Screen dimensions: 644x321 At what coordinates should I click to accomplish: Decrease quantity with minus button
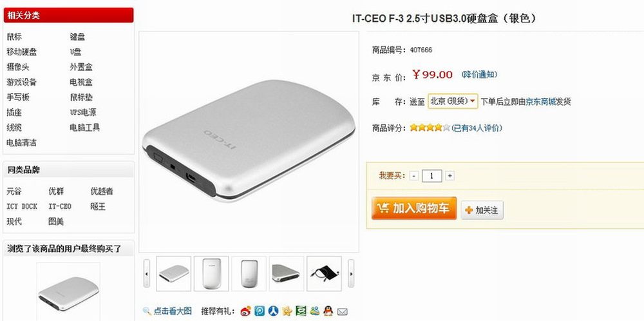414,176
